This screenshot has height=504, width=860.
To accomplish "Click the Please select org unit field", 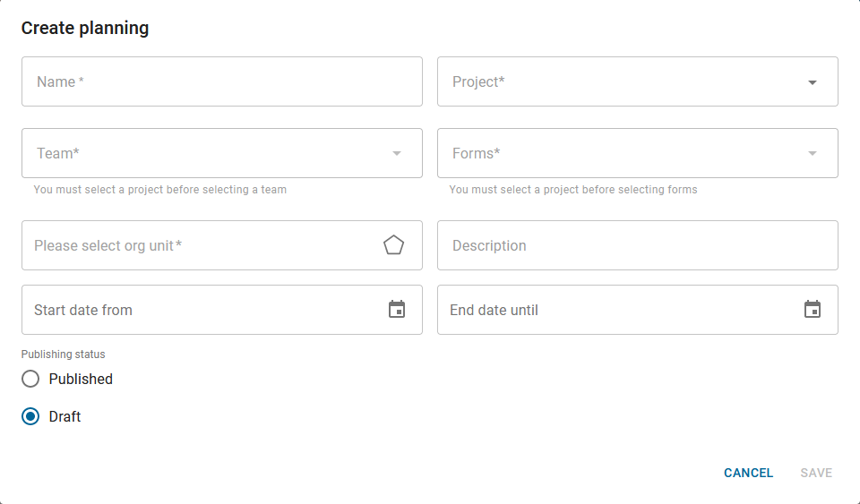I will point(222,245).
